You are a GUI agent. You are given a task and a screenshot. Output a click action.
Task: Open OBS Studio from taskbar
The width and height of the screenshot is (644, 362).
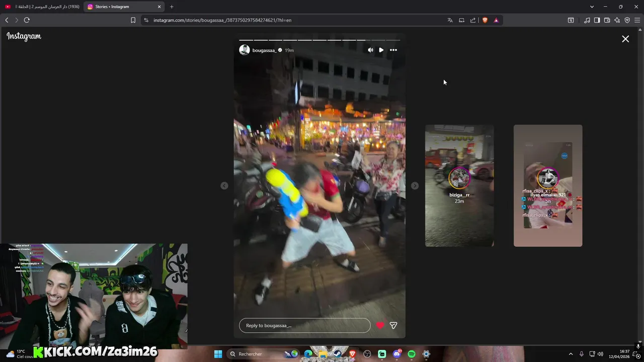coord(367,354)
